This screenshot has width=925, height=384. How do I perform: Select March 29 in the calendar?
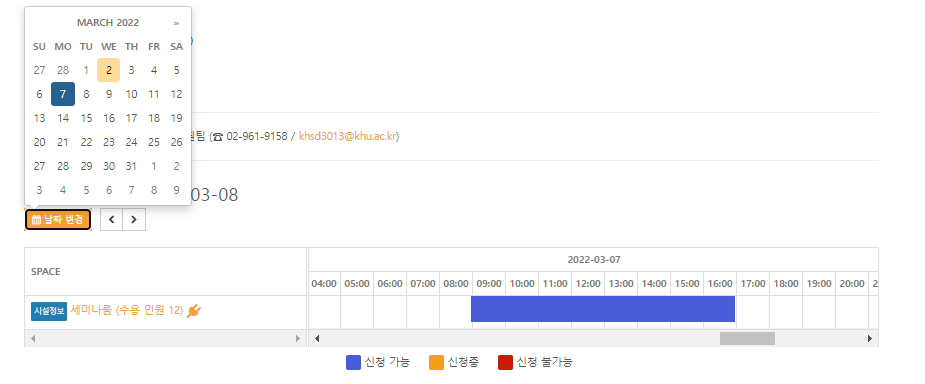(86, 166)
